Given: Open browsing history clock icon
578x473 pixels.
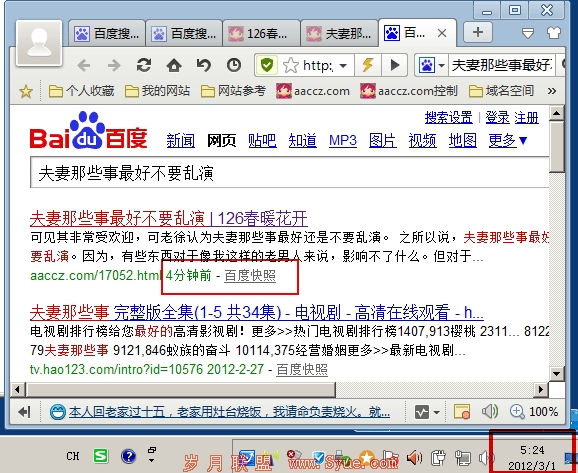Looking at the screenshot, I should (x=234, y=65).
